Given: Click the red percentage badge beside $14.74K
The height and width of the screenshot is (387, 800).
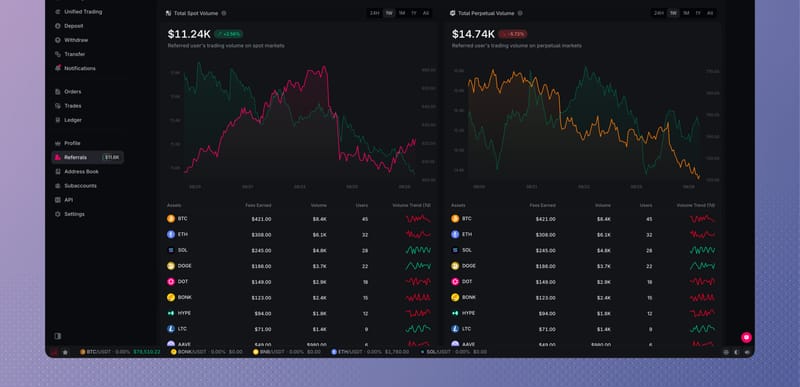Looking at the screenshot, I should tap(513, 34).
